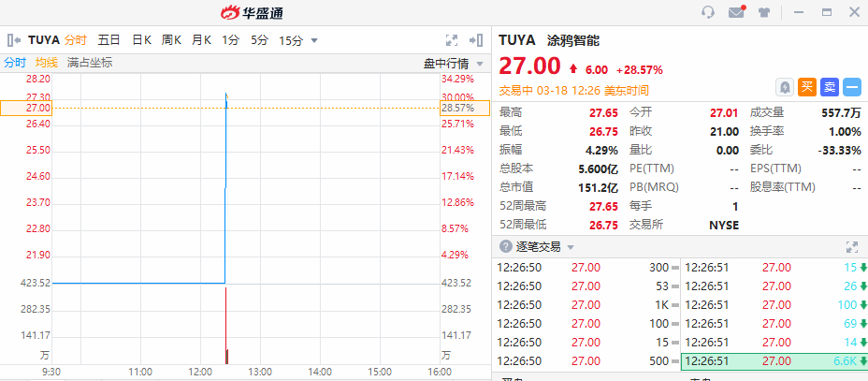The image size is (868, 381).
Task: Switch to the 日K chart tab
Action: [x=141, y=40]
